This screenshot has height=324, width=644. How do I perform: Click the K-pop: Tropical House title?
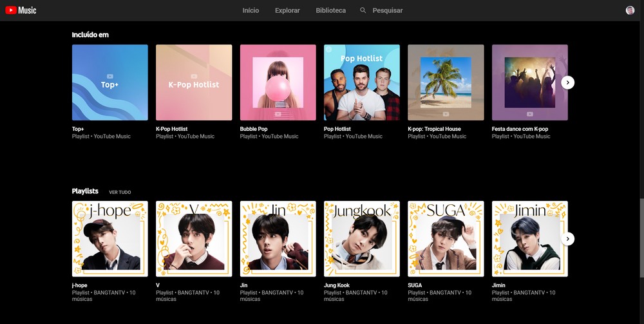pyautogui.click(x=434, y=129)
